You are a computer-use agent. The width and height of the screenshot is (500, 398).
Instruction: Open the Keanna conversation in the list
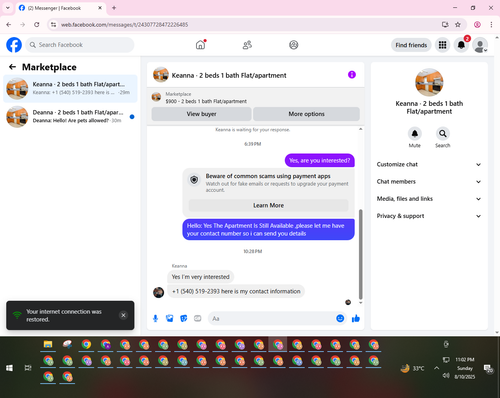pos(70,89)
